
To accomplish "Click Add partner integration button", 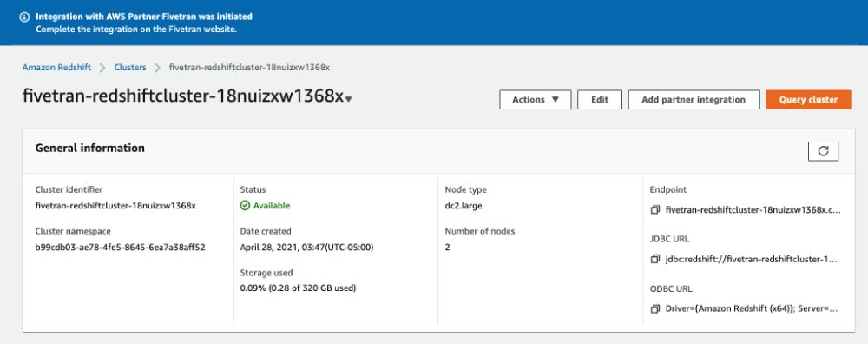I will coord(693,100).
